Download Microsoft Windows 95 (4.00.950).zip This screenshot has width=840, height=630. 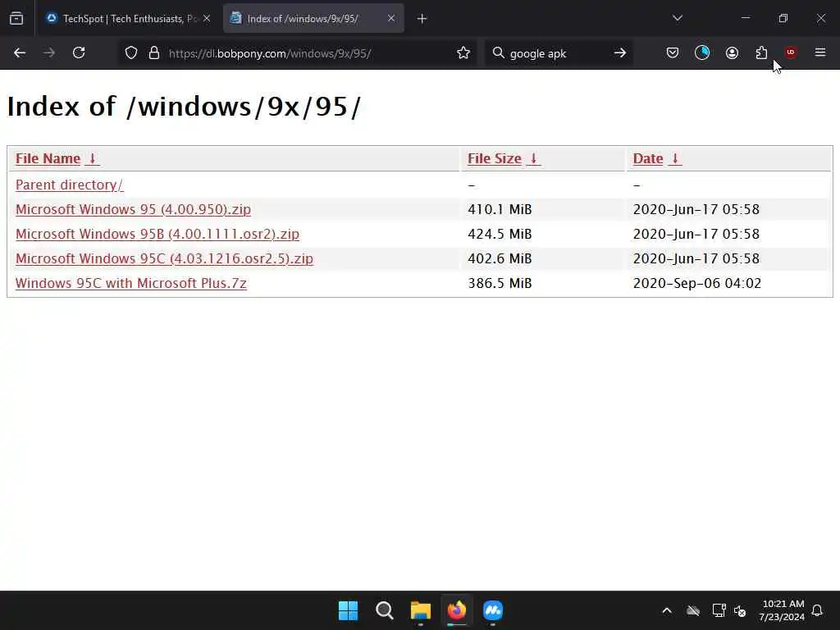(133, 209)
